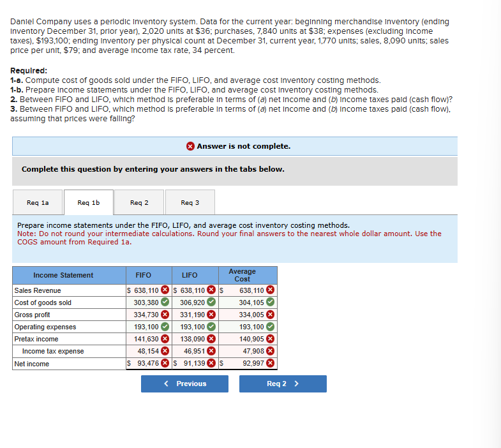Click Average gross profit value 334,005
This screenshot has height=448, width=501.
point(251,315)
